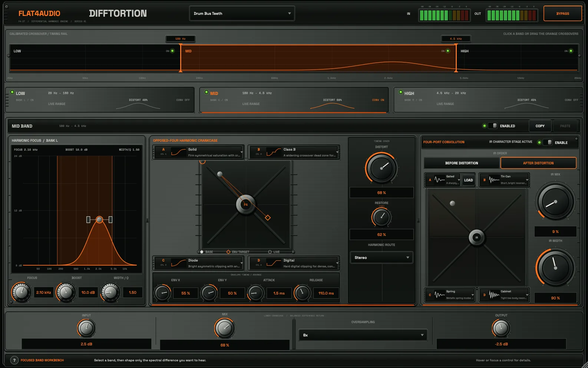Select the MID band card
The image size is (588, 368).
point(294,99)
